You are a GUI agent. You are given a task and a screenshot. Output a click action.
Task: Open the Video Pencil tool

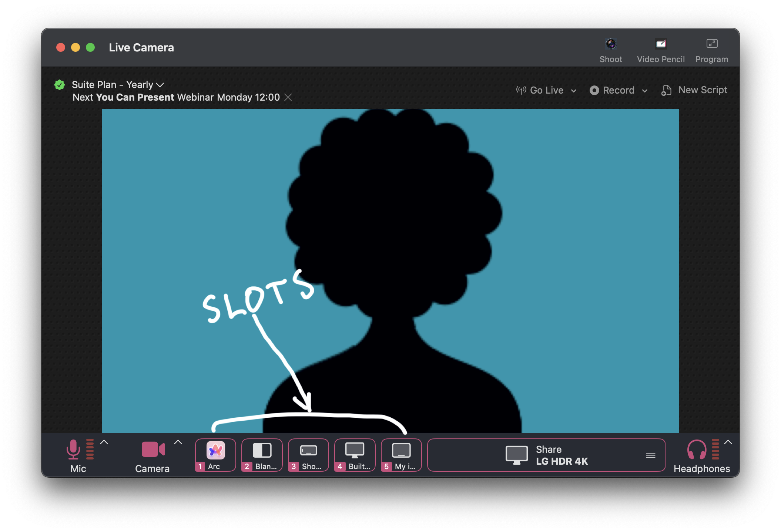coord(661,44)
